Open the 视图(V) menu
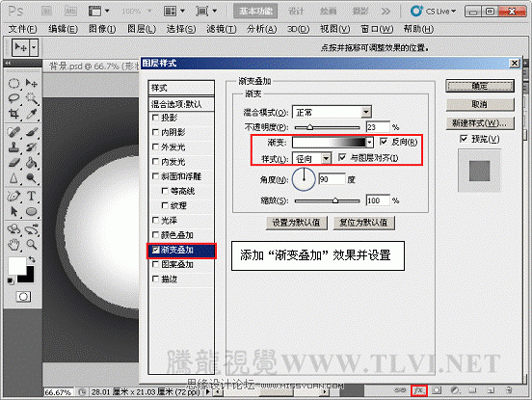Viewport: 532px width, 400px height. pyautogui.click(x=334, y=29)
